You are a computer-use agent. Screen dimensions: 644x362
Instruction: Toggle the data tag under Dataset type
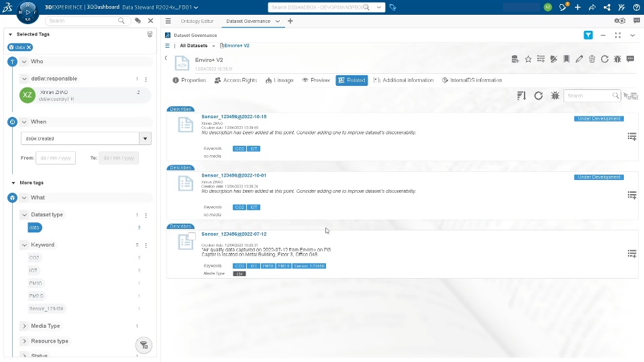[x=34, y=228]
